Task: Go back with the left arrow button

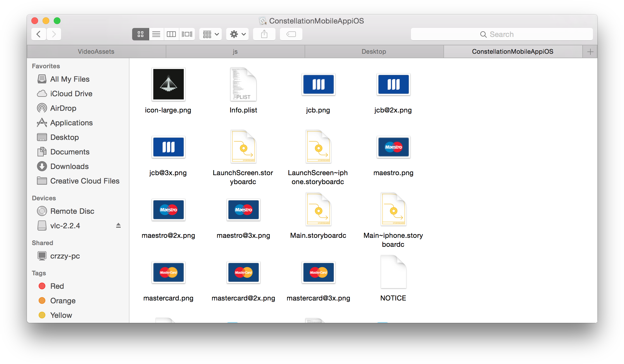Action: tap(39, 34)
